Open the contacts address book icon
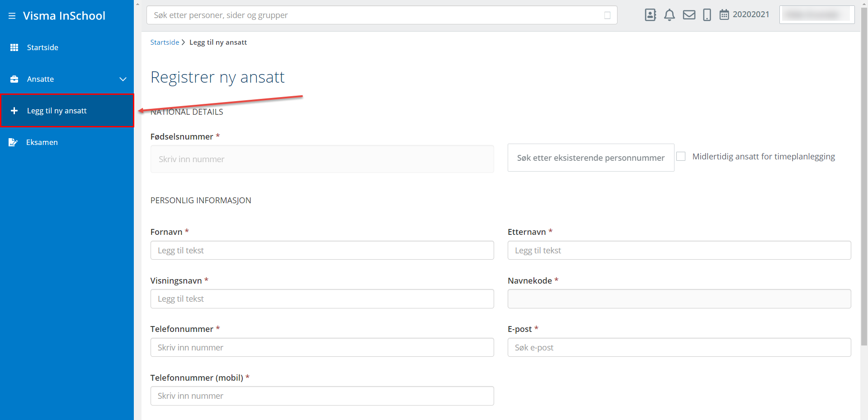This screenshot has height=420, width=868. [x=650, y=15]
